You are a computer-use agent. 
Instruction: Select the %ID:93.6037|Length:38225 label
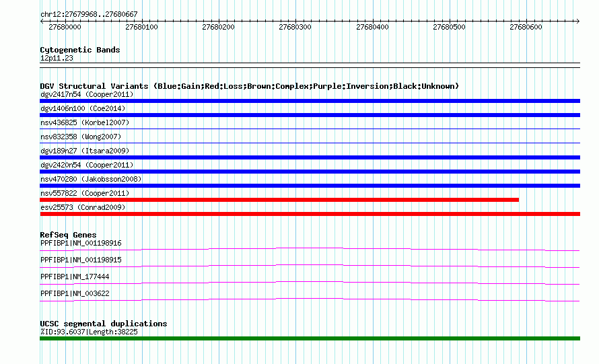[x=89, y=332]
